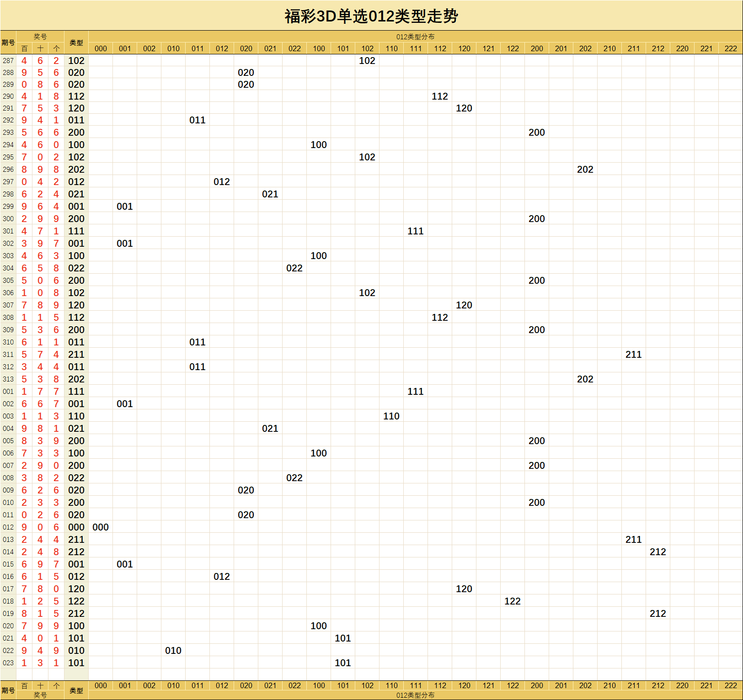Click distribution marker 122 in row 018
Screen dimensions: 743x700
pyautogui.click(x=513, y=601)
